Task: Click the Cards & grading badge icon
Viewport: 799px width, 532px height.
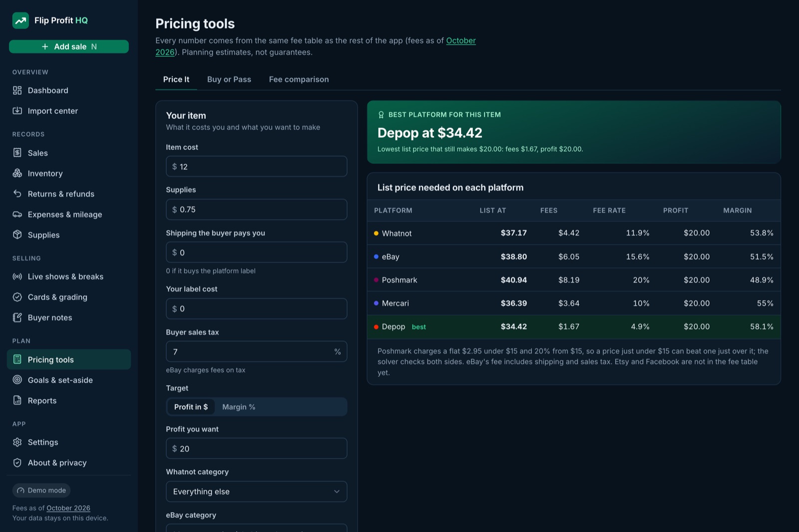Action: pos(17,297)
